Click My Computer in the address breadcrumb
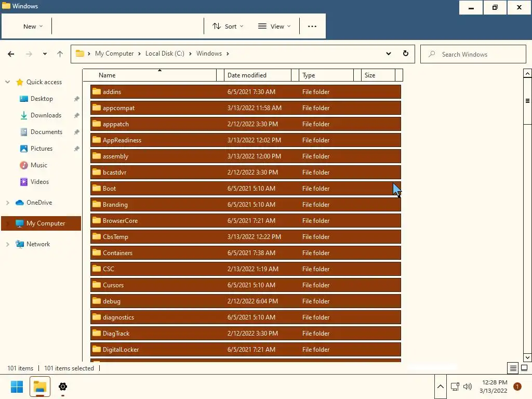This screenshot has width=532, height=399. (114, 54)
